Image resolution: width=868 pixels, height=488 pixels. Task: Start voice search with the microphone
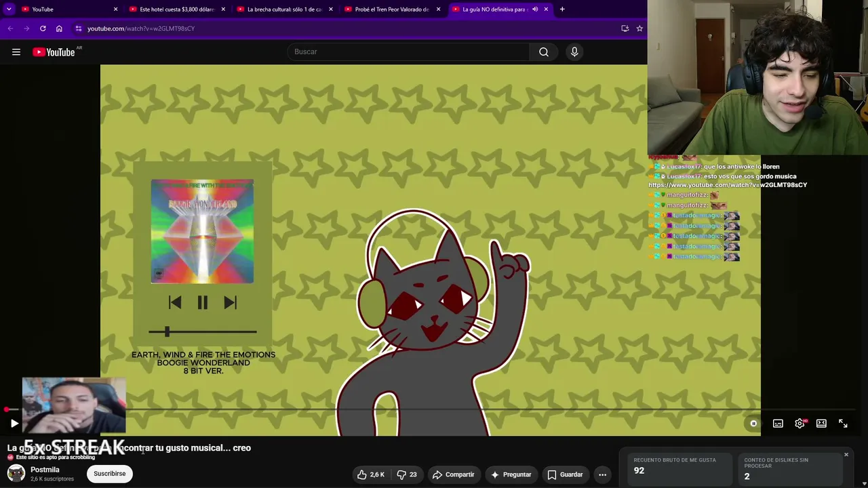pyautogui.click(x=574, y=52)
